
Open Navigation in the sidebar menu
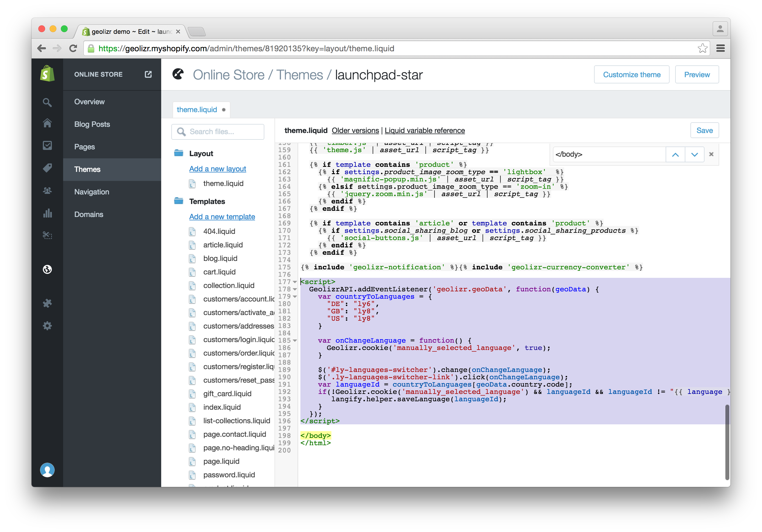[x=92, y=192]
